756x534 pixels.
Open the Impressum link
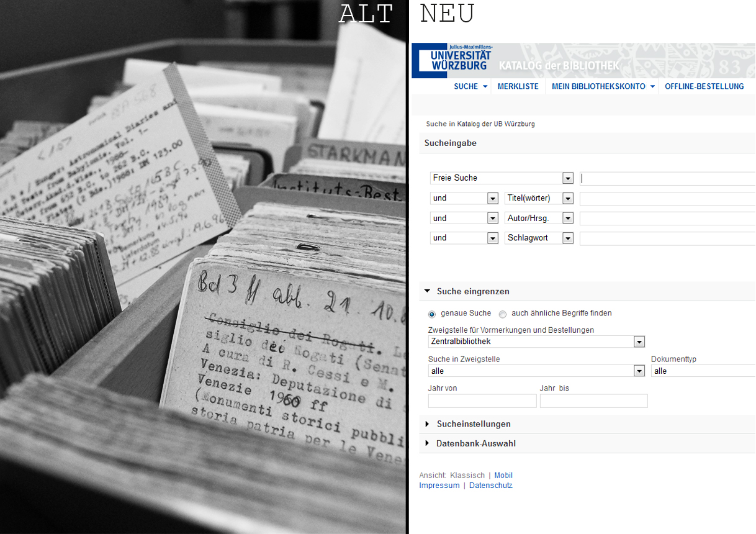[x=439, y=486]
